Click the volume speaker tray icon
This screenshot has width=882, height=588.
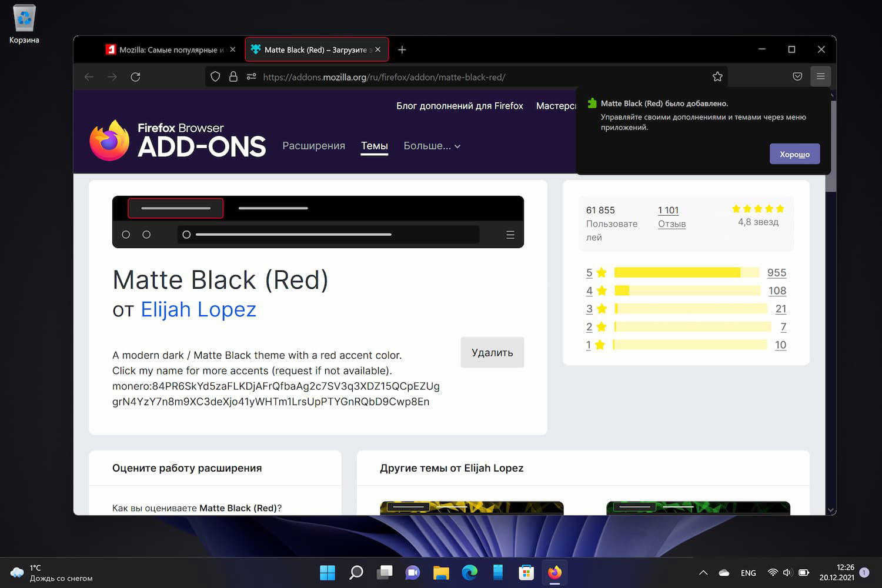pyautogui.click(x=788, y=573)
